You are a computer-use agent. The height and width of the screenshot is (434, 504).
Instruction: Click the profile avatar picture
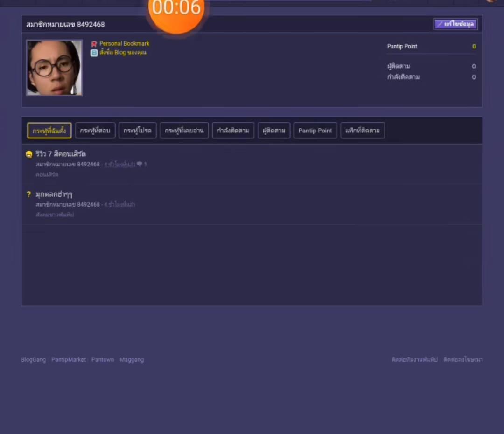(x=54, y=68)
